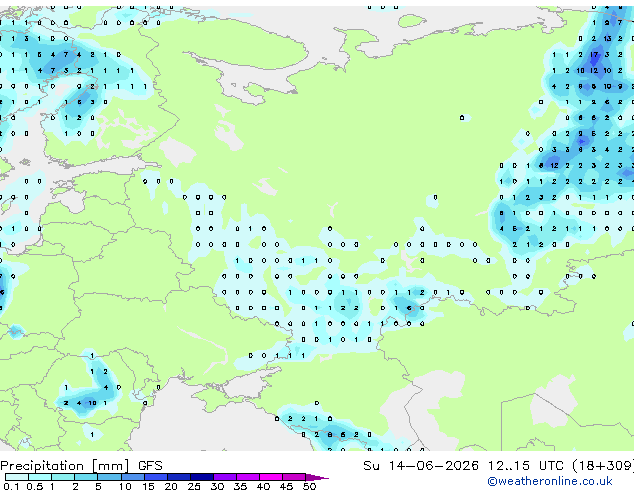Click the legend label "0.1"
The height and width of the screenshot is (490, 634).
pos(11,486)
